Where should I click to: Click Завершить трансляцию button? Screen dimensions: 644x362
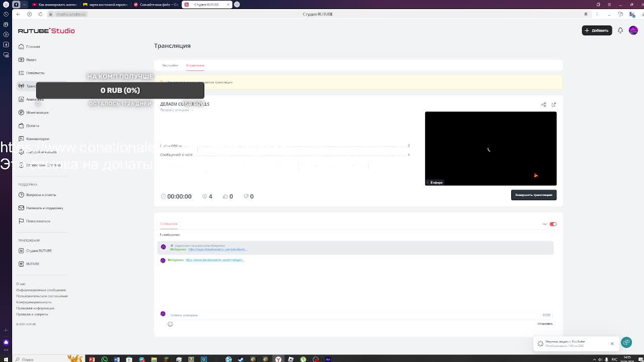coord(534,195)
